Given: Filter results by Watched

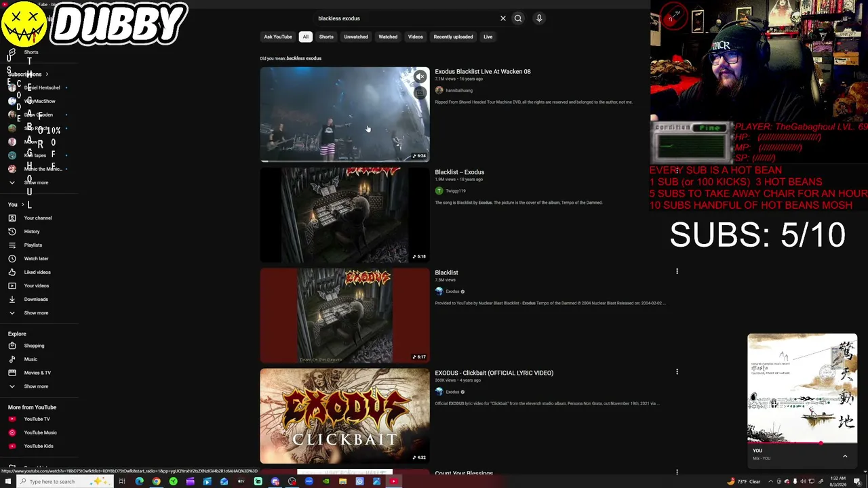Looking at the screenshot, I should click(388, 37).
